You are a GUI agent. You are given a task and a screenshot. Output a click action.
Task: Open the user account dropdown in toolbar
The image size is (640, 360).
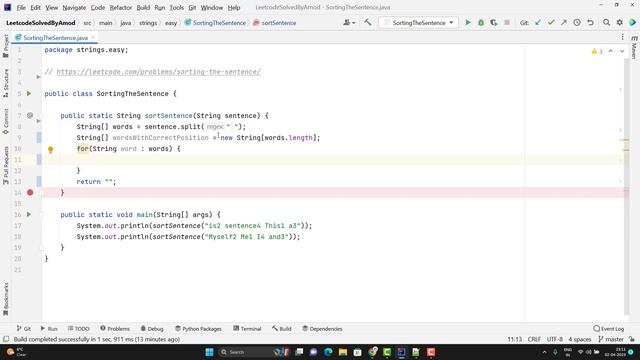(x=349, y=23)
